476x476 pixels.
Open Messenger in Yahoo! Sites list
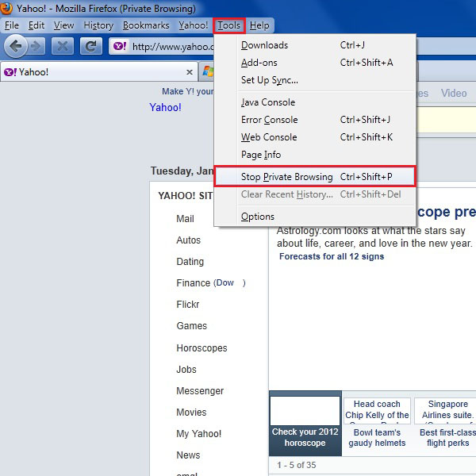point(200,390)
